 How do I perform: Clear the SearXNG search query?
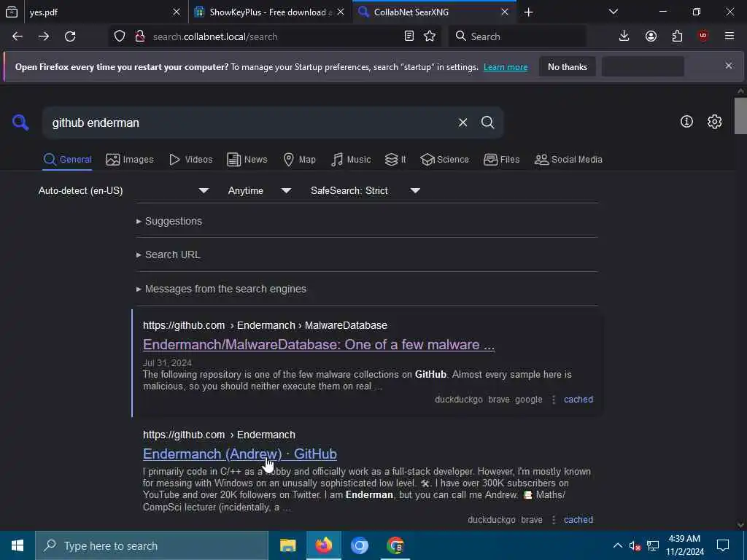tap(462, 122)
